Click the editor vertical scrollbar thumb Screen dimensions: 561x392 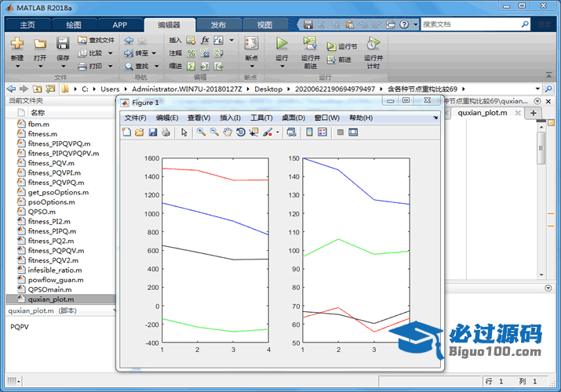pyautogui.click(x=541, y=148)
